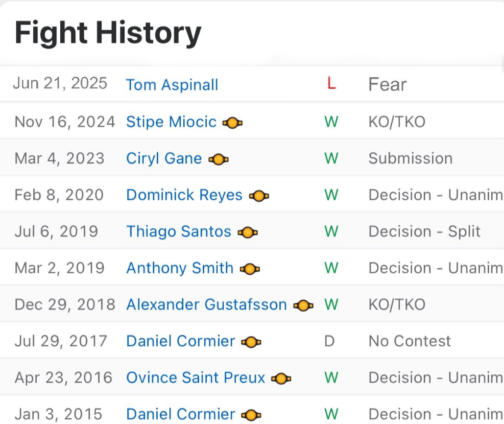The width and height of the screenshot is (504, 424).
Task: Click title belt icon beside Stipe Miocic
Action: (x=232, y=123)
